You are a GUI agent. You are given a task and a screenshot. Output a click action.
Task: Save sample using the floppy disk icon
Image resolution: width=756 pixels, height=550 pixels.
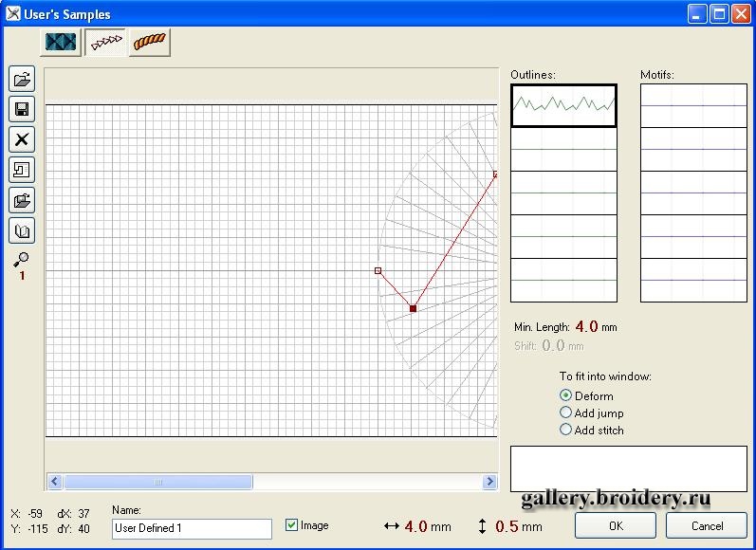(22, 109)
